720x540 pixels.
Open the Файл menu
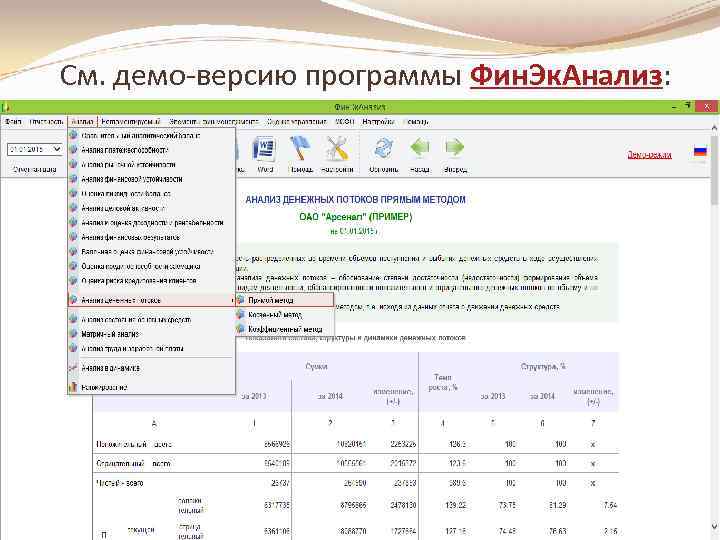point(13,122)
